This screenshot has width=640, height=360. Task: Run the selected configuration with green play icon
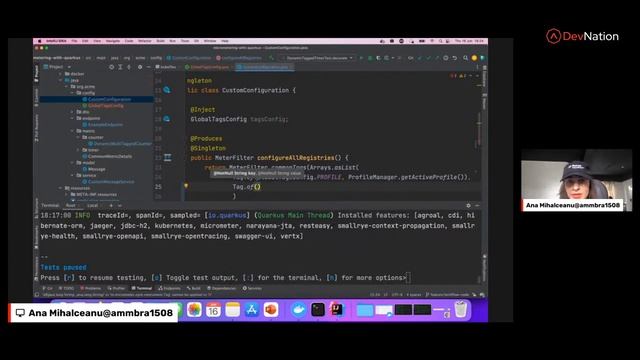[x=361, y=58]
